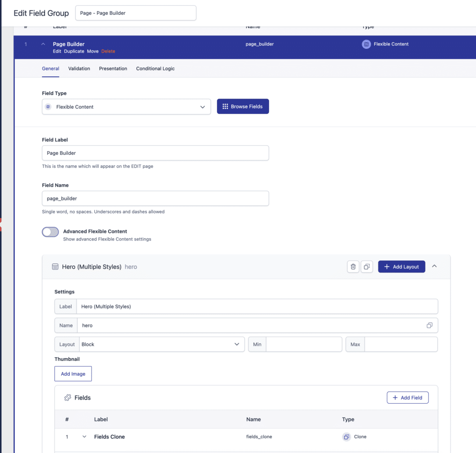The height and width of the screenshot is (453, 476).
Task: Click Add Layout button
Action: 401,266
